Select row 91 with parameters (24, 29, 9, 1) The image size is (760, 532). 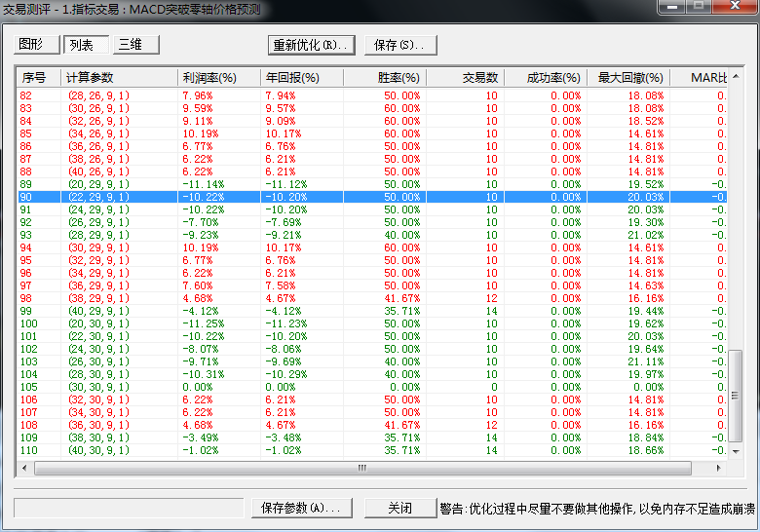(x=372, y=209)
